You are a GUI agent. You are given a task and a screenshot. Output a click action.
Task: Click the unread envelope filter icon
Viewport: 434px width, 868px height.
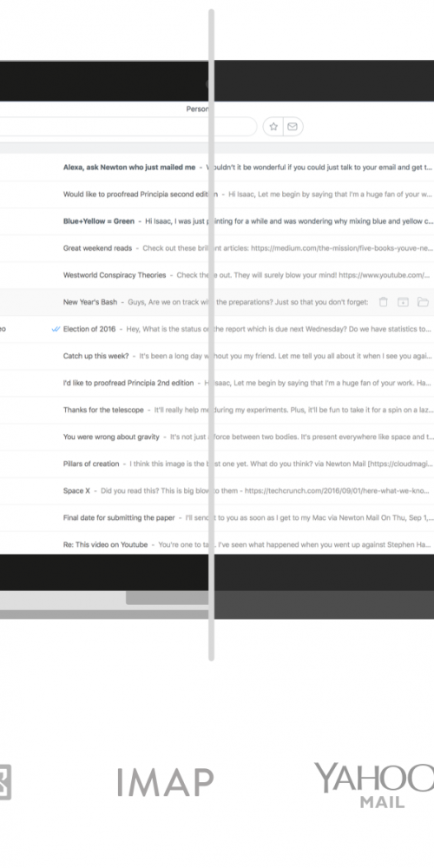293,127
